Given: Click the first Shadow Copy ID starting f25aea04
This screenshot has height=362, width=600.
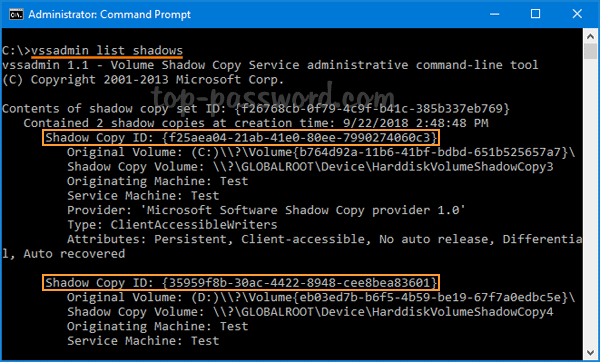Looking at the screenshot, I should [x=241, y=138].
